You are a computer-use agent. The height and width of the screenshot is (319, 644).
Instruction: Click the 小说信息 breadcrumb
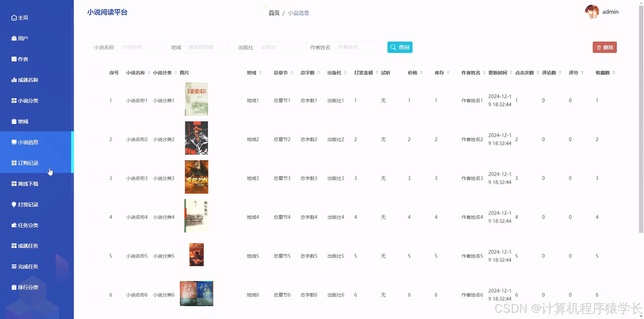tap(299, 13)
